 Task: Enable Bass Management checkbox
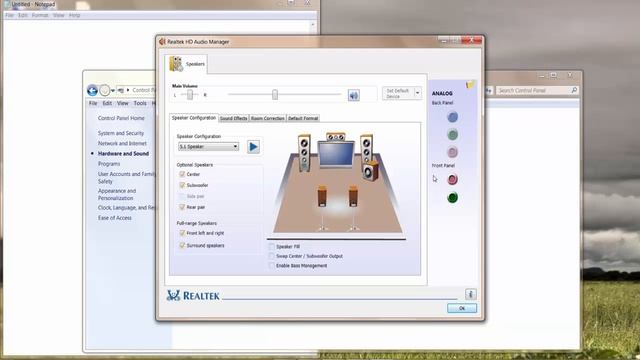tap(271, 266)
